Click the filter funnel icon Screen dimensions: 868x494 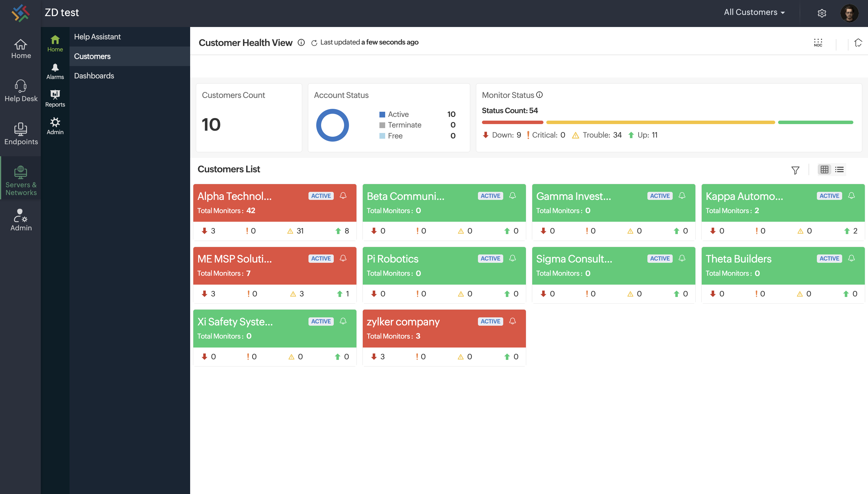click(795, 170)
